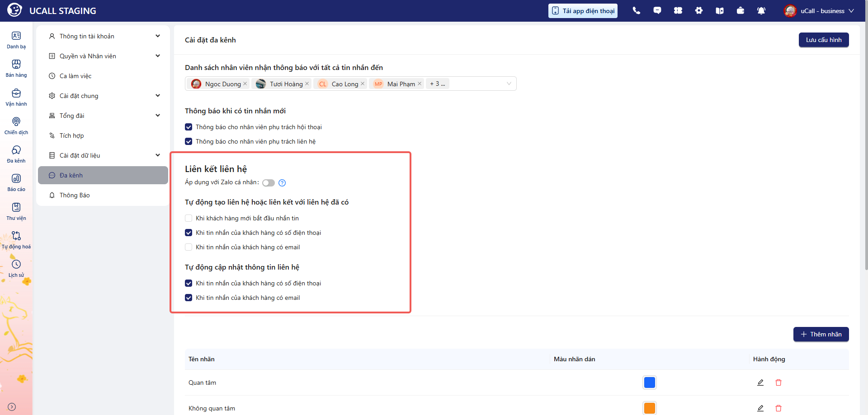
Task: Select Thông Báo settings menu
Action: click(103, 195)
